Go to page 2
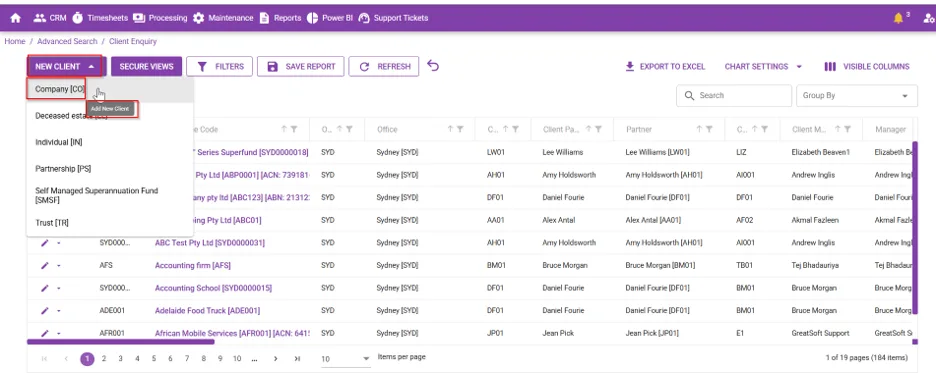This screenshot has height=373, width=936. pyautogui.click(x=104, y=359)
